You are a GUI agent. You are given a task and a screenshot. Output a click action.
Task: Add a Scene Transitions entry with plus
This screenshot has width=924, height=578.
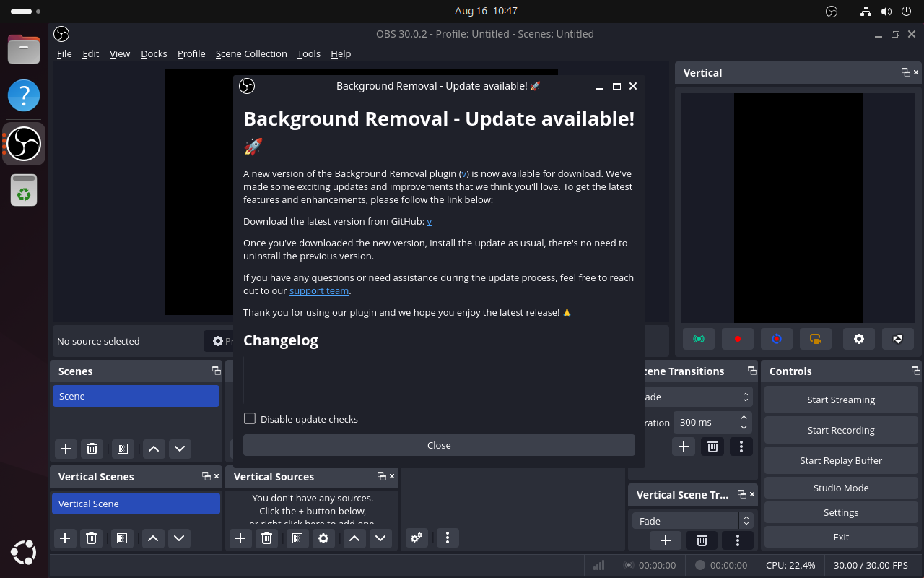684,447
